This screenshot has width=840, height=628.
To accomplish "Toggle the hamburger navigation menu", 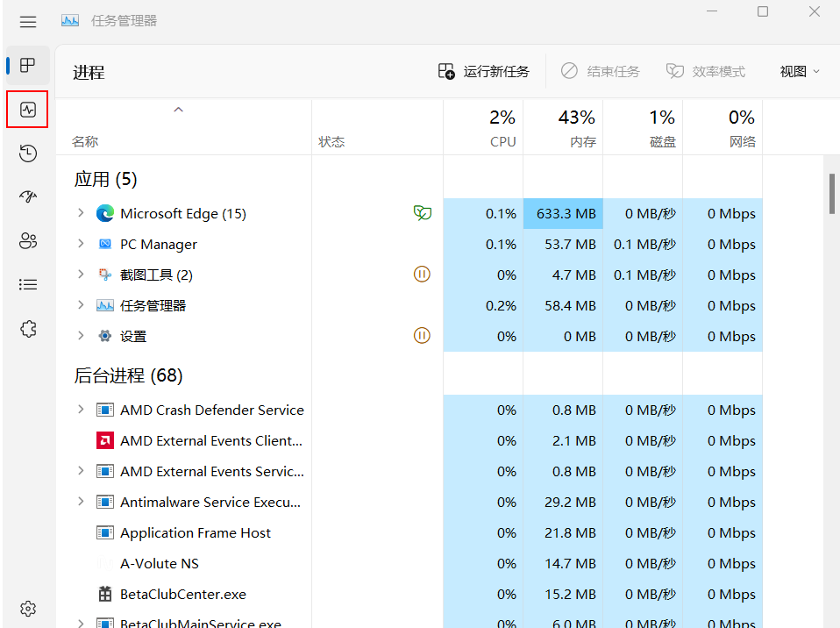I will click(28, 21).
